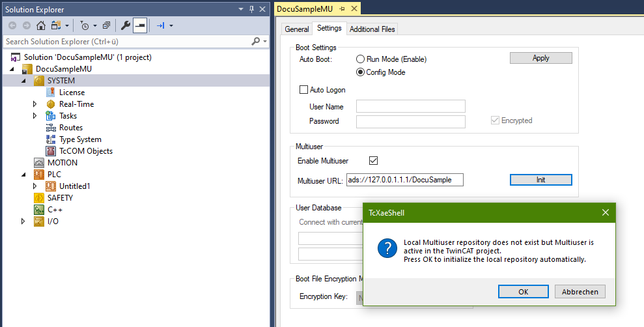Enable the Auto Logon checkbox

coord(303,89)
